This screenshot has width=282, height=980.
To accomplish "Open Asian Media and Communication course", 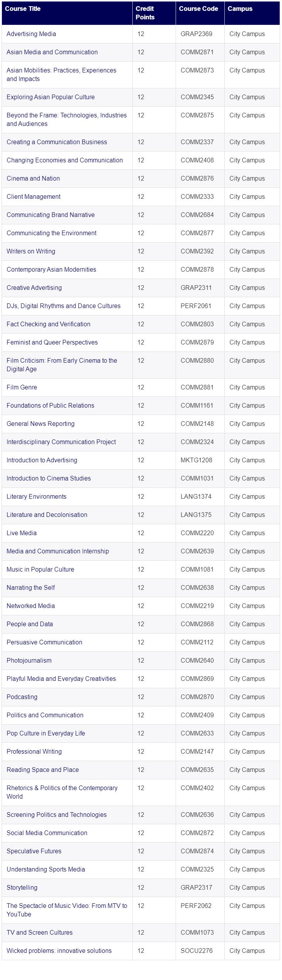I will pos(52,52).
